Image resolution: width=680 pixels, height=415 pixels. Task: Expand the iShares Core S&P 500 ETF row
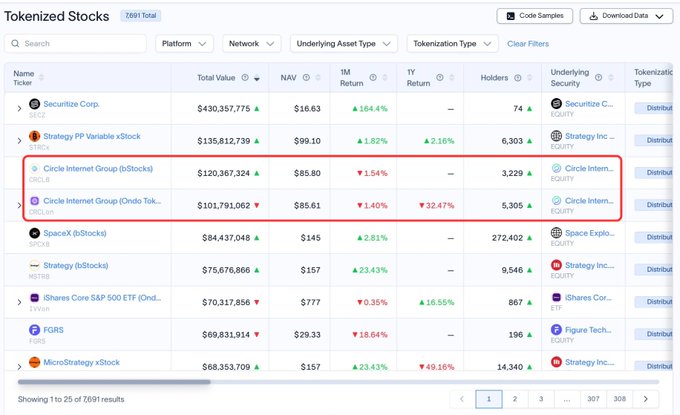(19, 302)
